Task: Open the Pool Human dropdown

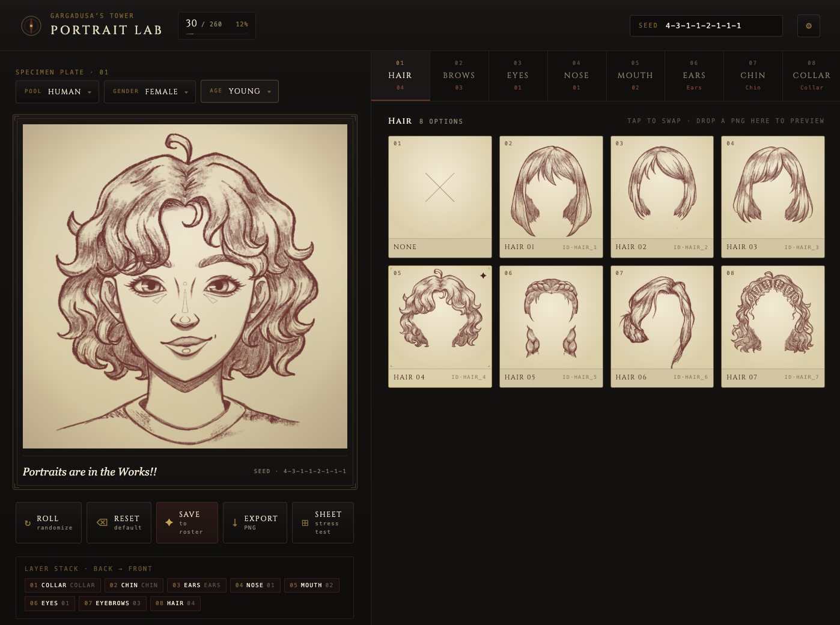Action: pyautogui.click(x=57, y=92)
